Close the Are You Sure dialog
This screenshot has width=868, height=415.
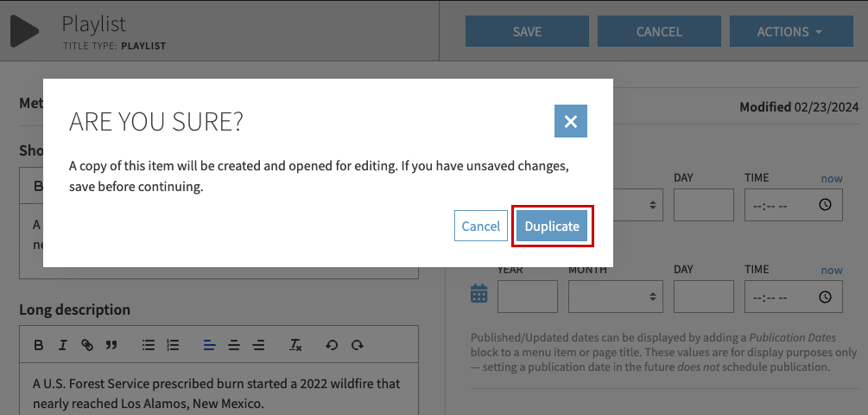[x=570, y=122]
